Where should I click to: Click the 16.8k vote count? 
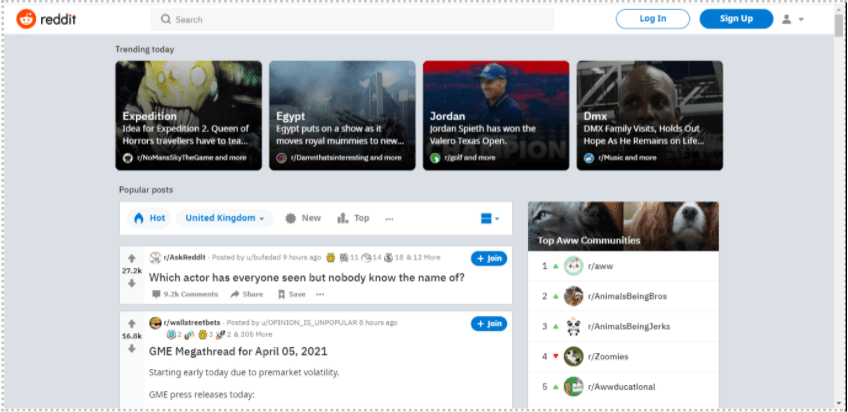131,336
